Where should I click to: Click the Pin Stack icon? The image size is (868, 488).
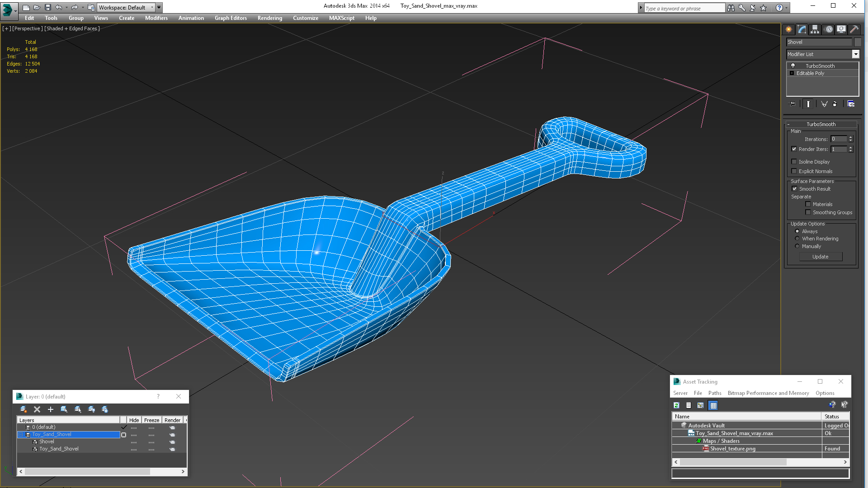(x=793, y=104)
